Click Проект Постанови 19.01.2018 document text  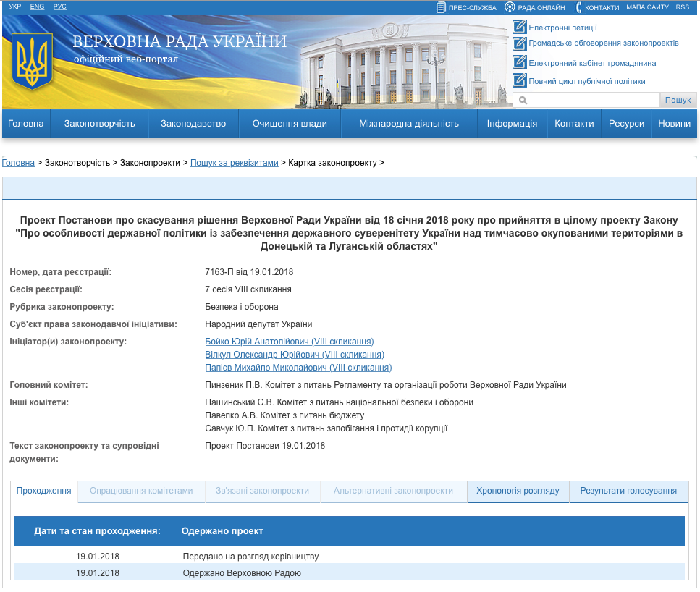point(265,446)
